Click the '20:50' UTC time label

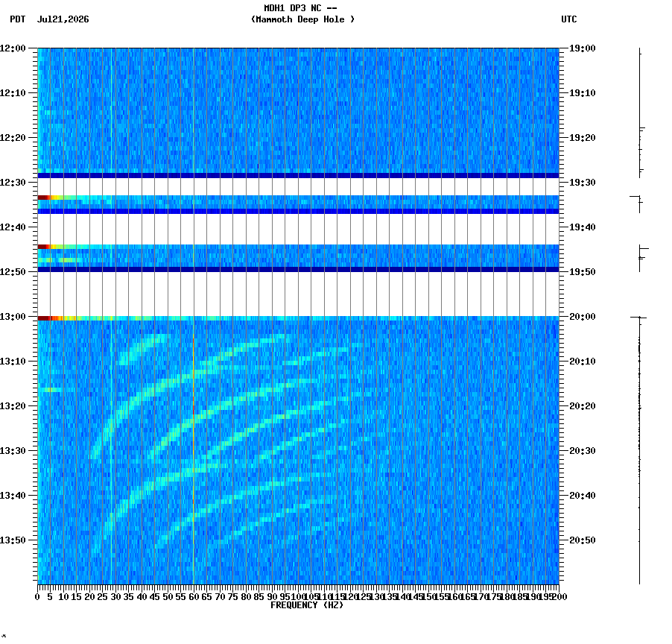(x=583, y=540)
